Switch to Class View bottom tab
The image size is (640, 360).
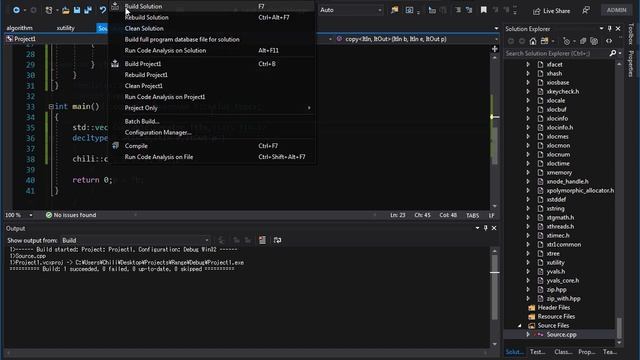(x=563, y=352)
